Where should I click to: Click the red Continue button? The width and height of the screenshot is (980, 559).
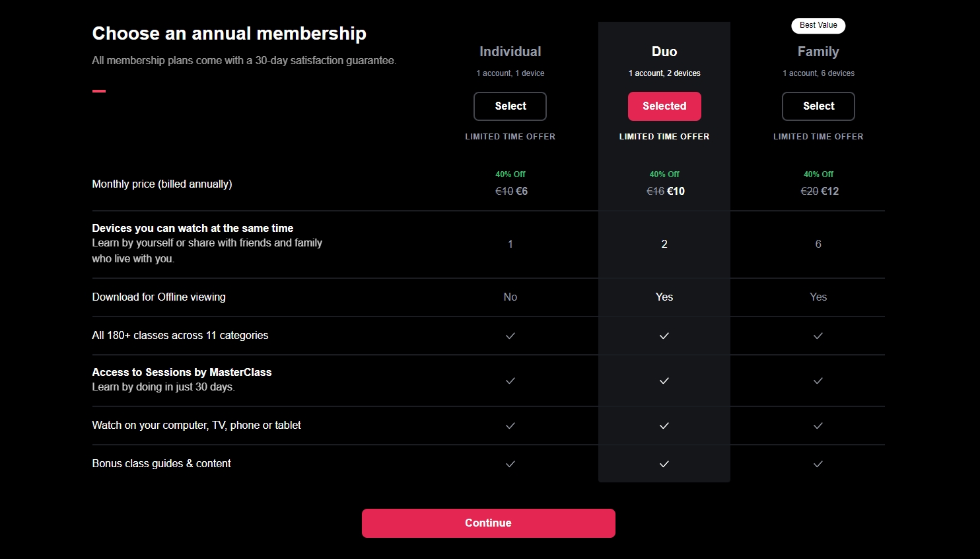pyautogui.click(x=489, y=523)
